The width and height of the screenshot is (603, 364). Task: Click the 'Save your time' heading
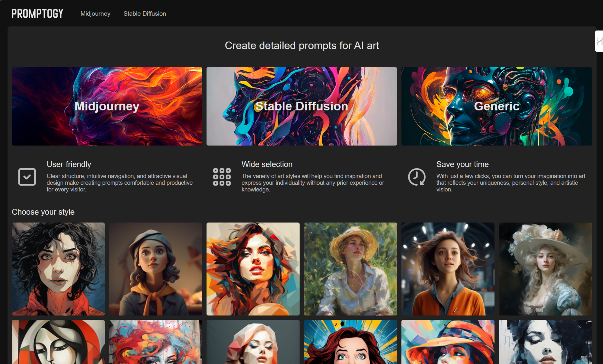(462, 164)
